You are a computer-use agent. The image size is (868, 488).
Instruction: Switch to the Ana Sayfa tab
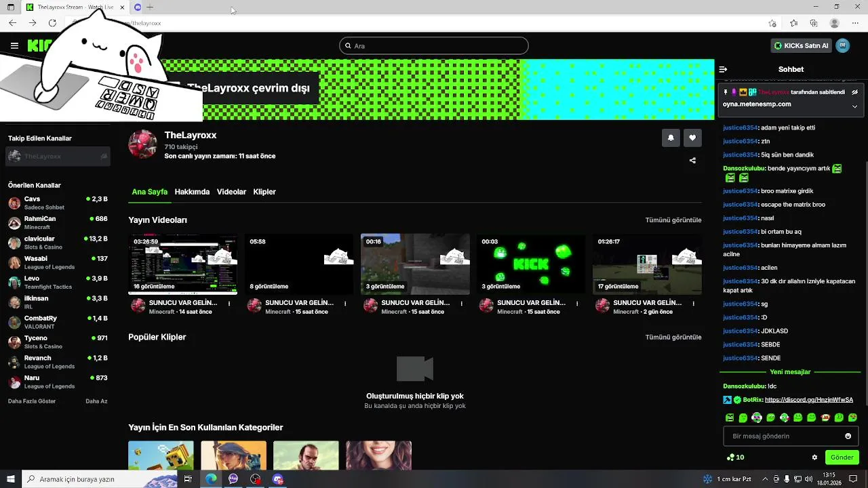click(x=149, y=192)
